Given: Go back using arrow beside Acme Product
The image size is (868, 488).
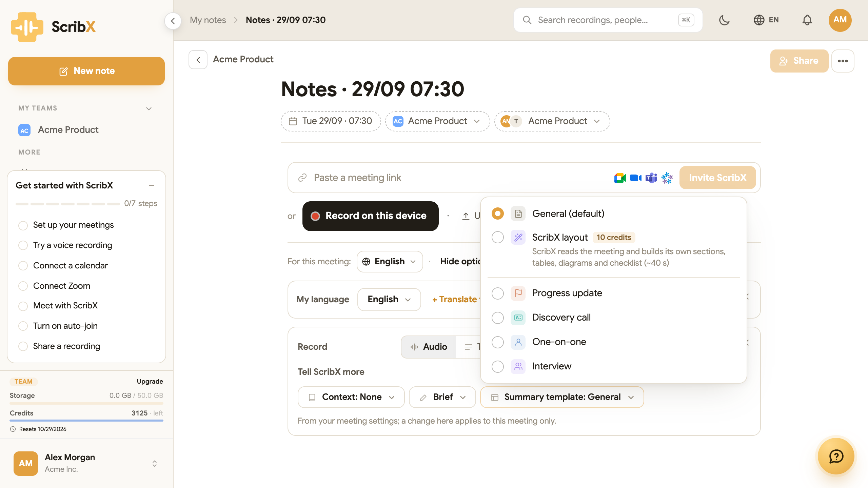Looking at the screenshot, I should pyautogui.click(x=198, y=60).
